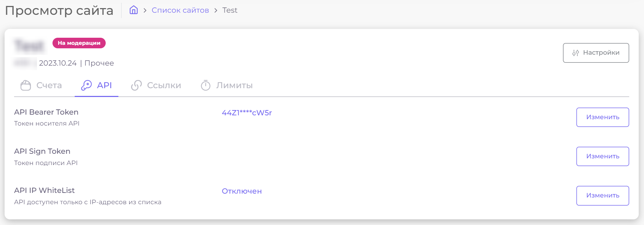Click the sliders icon in the Настройки button
Viewport: 644px width, 225px height.
point(576,53)
